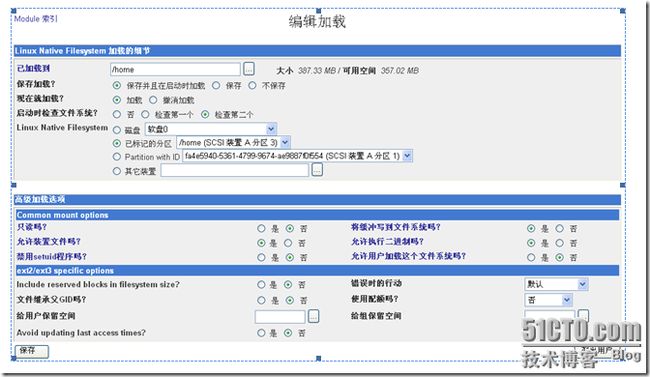The width and height of the screenshot is (650, 377).
Task: Click the 给组保留空间 input field
Action: point(550,315)
